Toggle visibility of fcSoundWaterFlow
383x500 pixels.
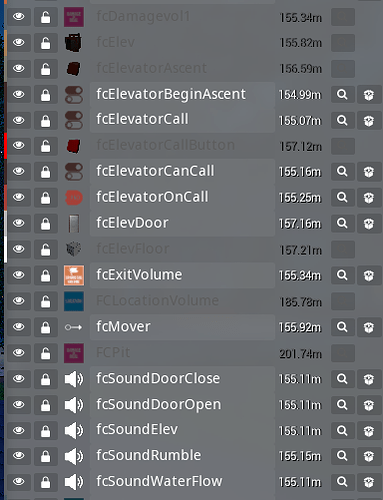coord(19,482)
